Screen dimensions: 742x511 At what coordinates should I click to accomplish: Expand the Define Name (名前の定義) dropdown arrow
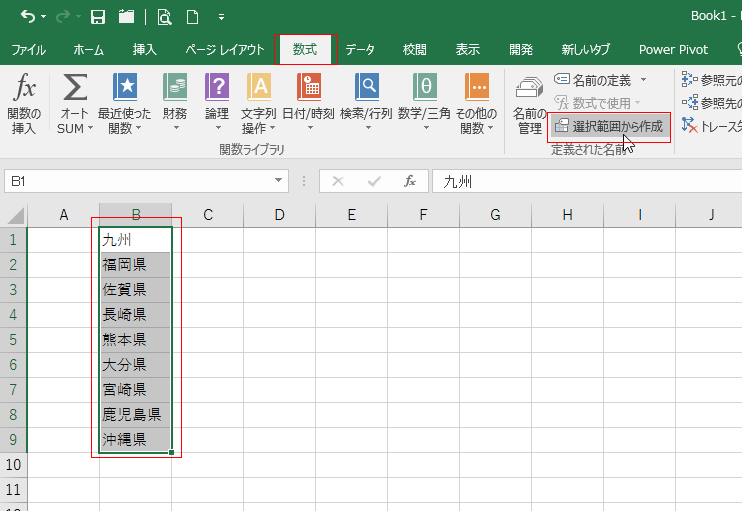pos(643,79)
